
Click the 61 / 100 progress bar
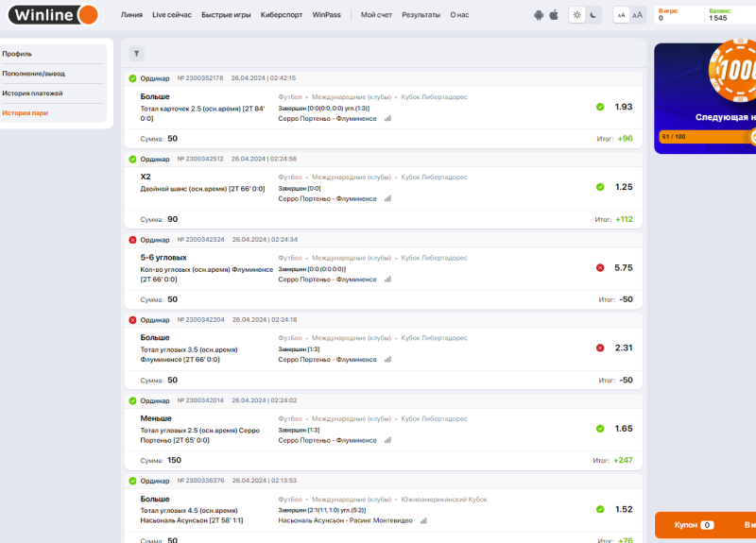pyautogui.click(x=704, y=137)
